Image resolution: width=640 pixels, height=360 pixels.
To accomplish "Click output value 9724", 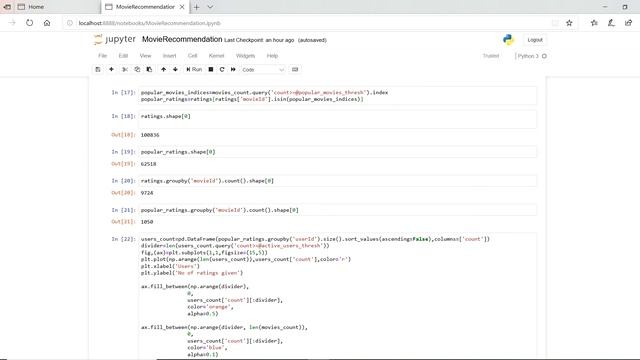I will pos(147,193).
